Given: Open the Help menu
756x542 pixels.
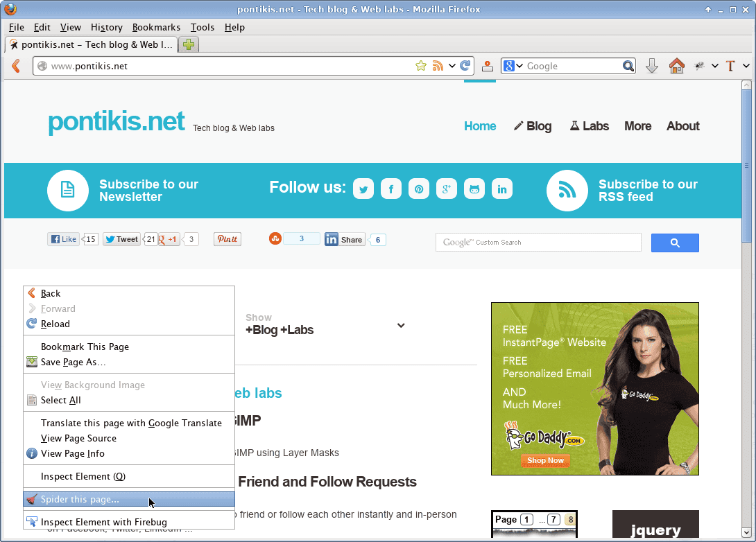Looking at the screenshot, I should (x=235, y=28).
